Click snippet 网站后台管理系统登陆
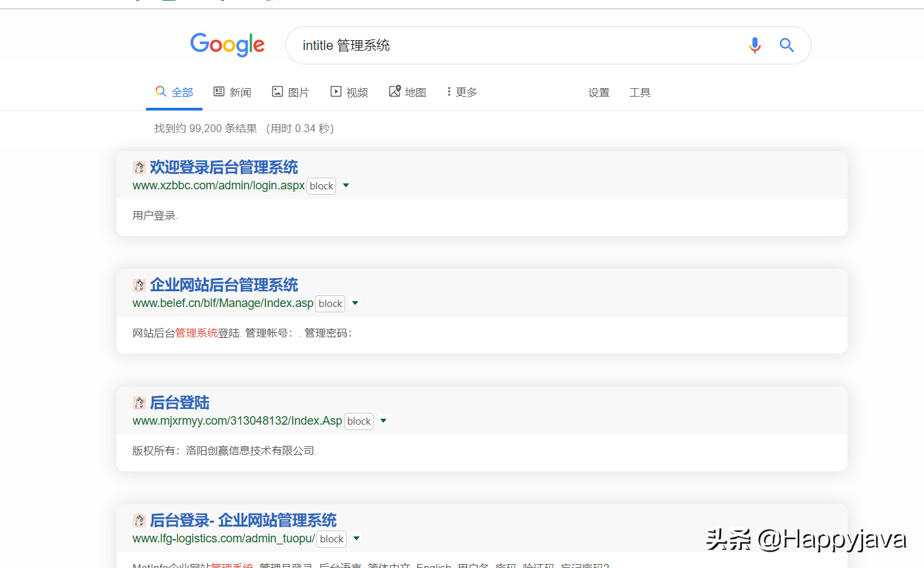The image size is (924, 568). point(187,333)
